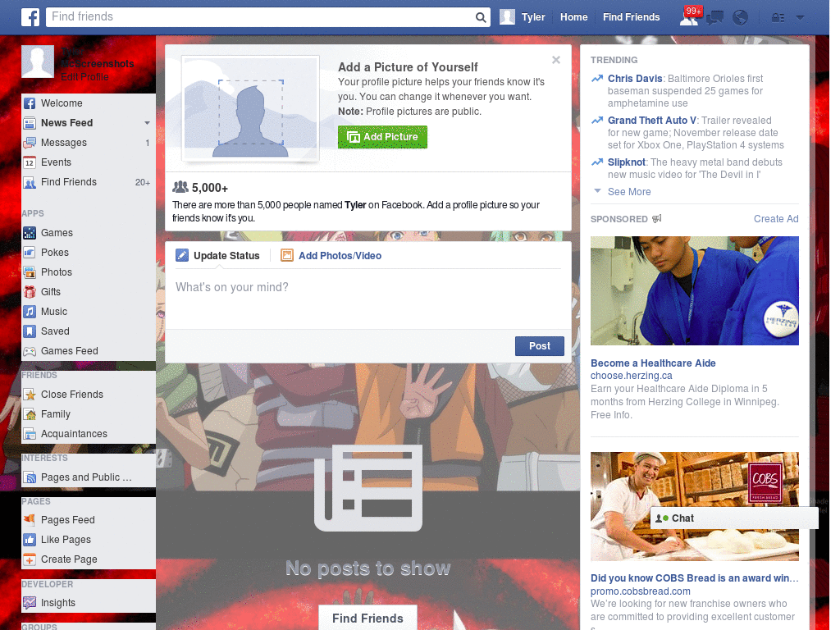Viewport: 840px width, 630px height.
Task: Open Events in the sidebar
Action: tap(89, 162)
